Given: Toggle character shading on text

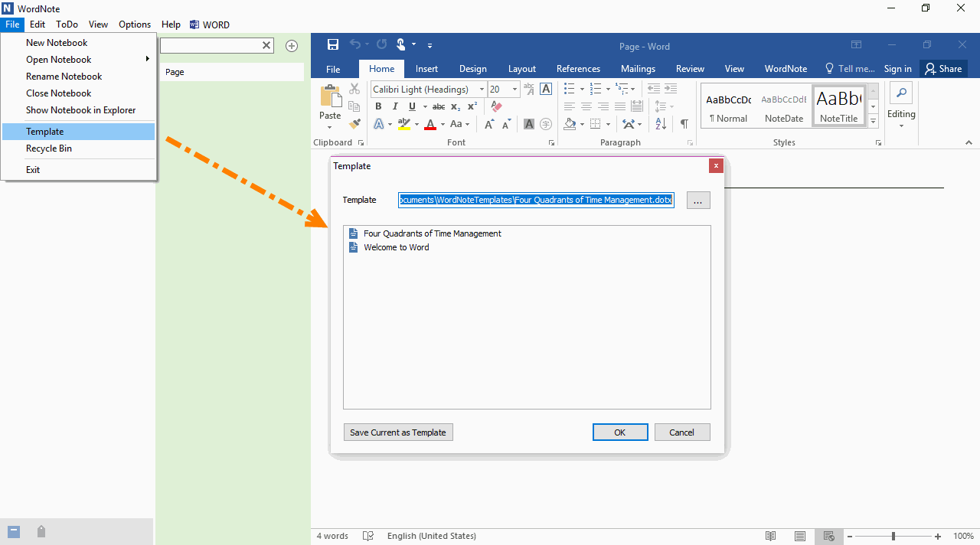Looking at the screenshot, I should [529, 124].
